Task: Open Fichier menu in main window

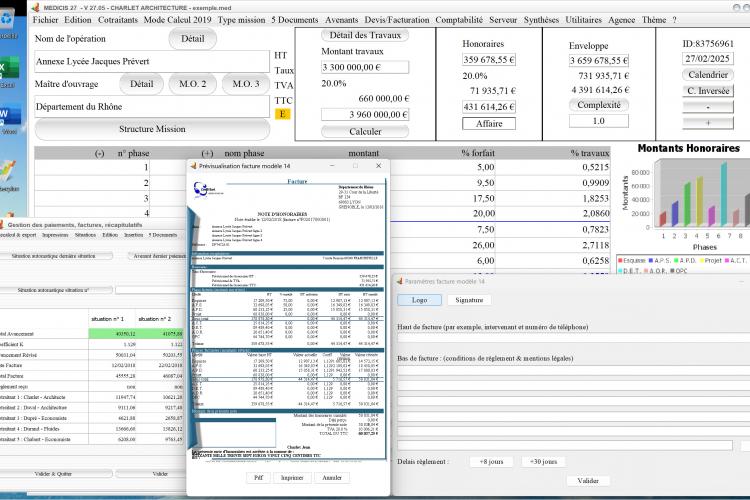Action: (45, 20)
